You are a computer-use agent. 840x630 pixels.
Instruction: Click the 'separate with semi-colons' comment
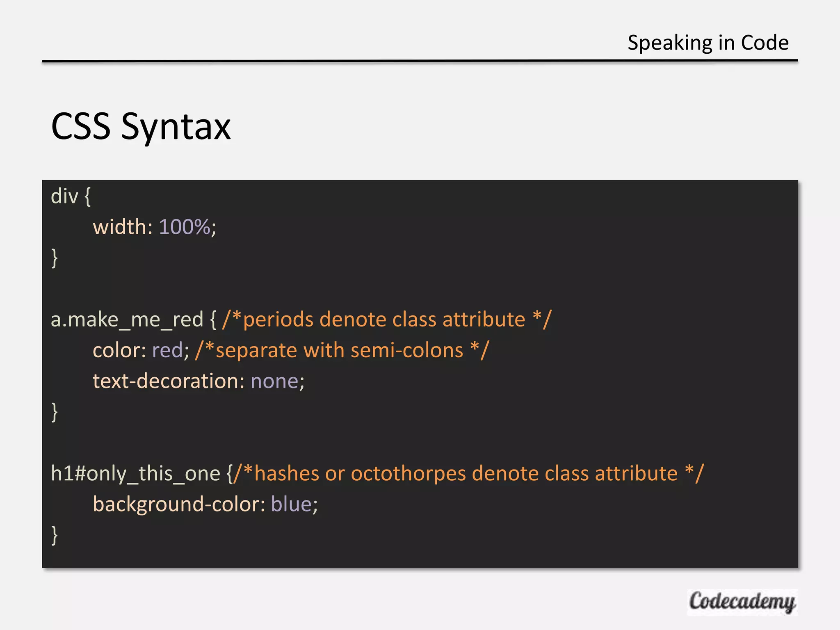(x=342, y=351)
